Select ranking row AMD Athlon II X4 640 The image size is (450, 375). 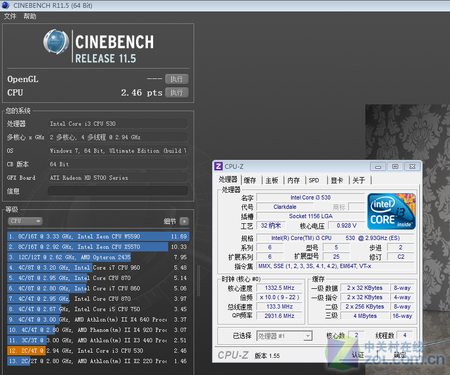98,319
